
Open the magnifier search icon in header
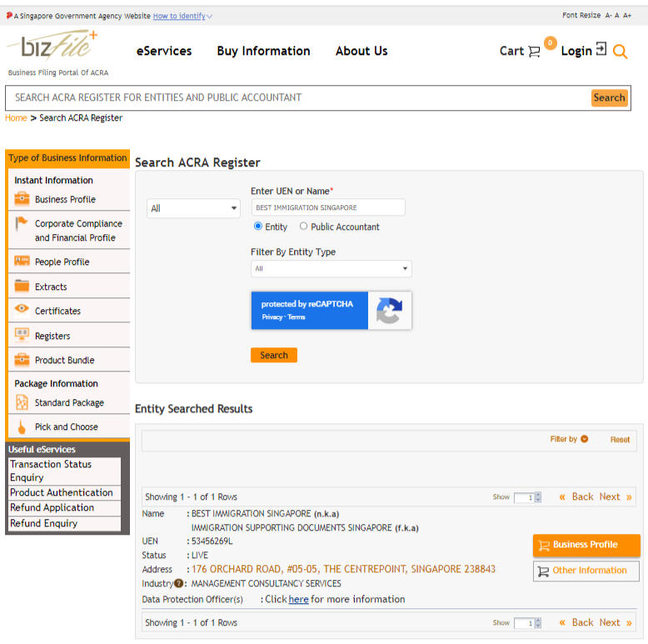(620, 52)
